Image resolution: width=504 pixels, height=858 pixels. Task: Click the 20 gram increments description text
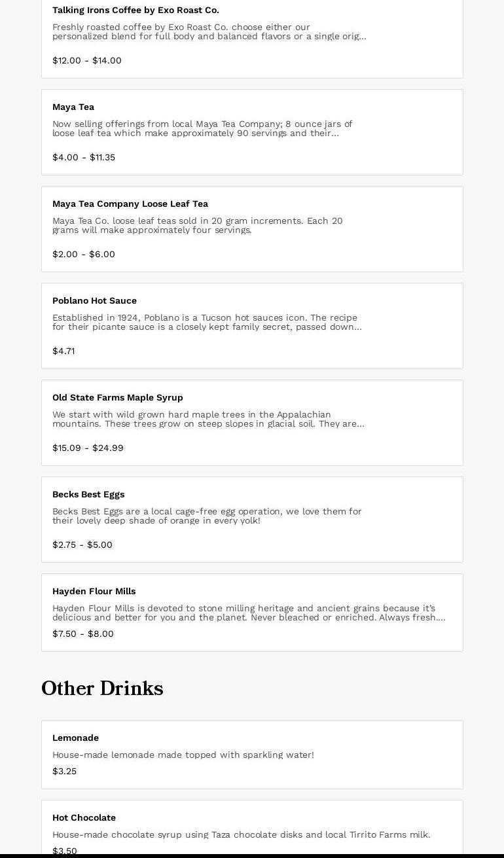tap(198, 226)
